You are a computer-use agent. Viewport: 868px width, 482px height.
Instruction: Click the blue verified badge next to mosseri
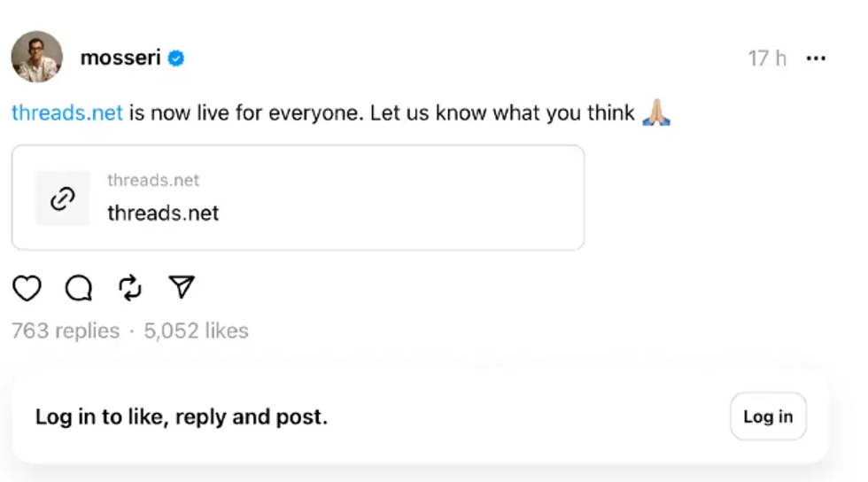pyautogui.click(x=176, y=58)
